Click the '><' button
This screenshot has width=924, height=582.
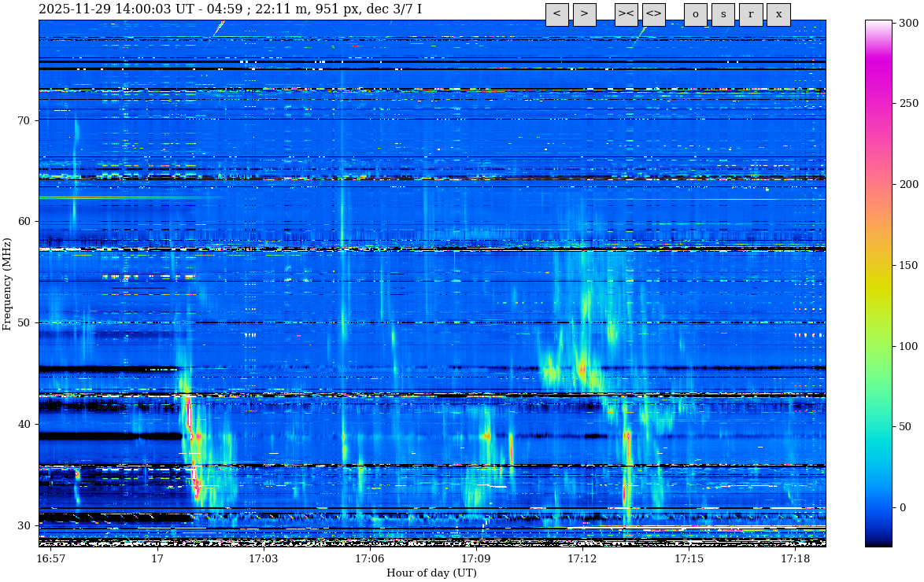click(626, 14)
